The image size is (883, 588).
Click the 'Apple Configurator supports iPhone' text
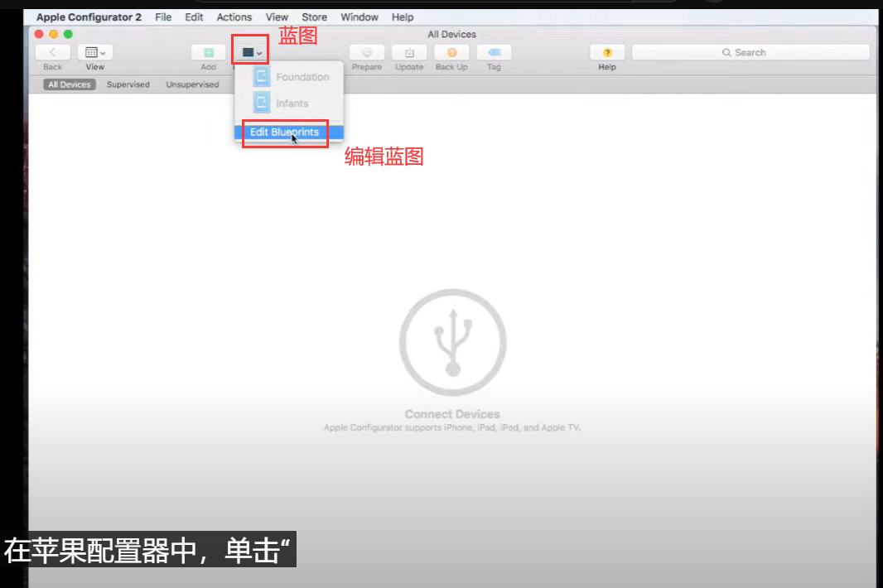452,427
